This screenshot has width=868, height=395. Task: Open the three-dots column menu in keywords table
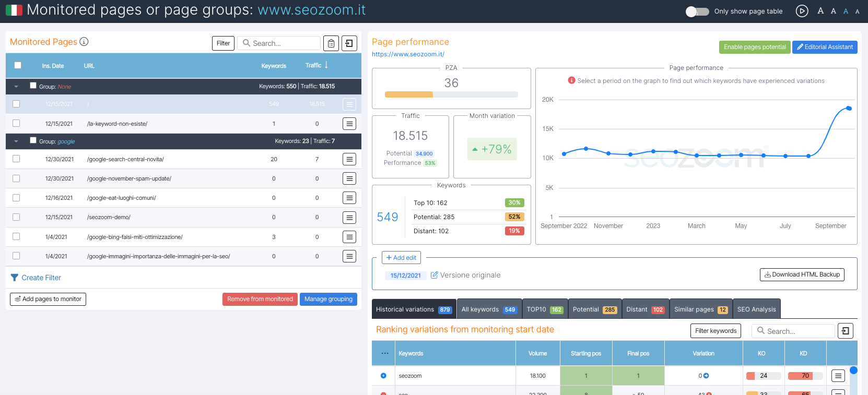pos(385,353)
